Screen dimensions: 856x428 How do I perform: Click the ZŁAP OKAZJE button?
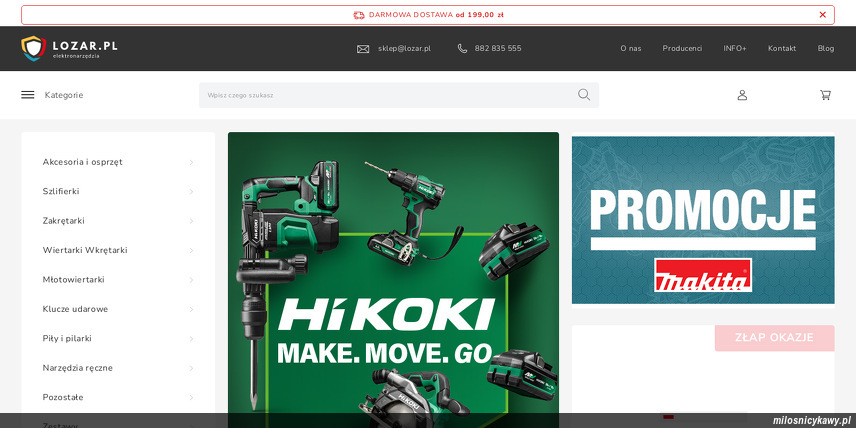774,338
